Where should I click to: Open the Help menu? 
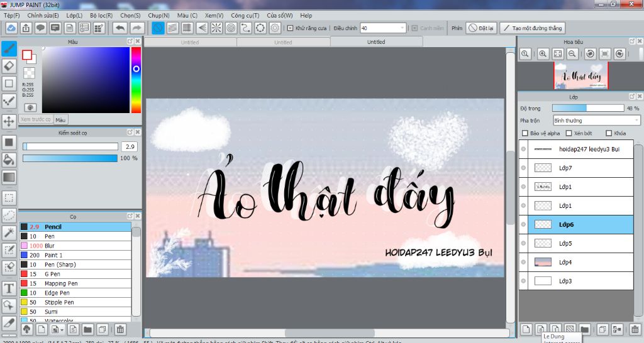coord(306,16)
